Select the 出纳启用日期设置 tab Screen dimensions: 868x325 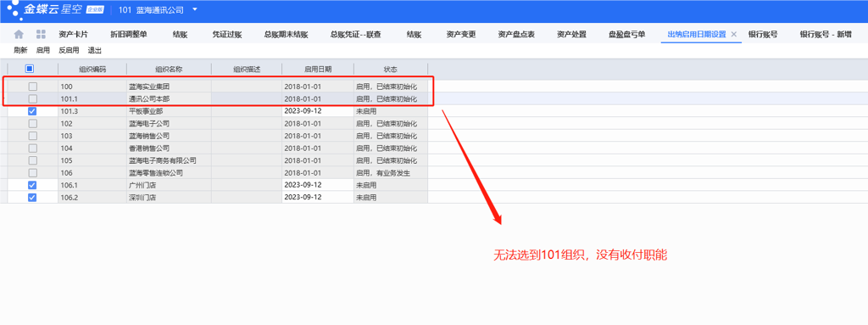(x=697, y=35)
